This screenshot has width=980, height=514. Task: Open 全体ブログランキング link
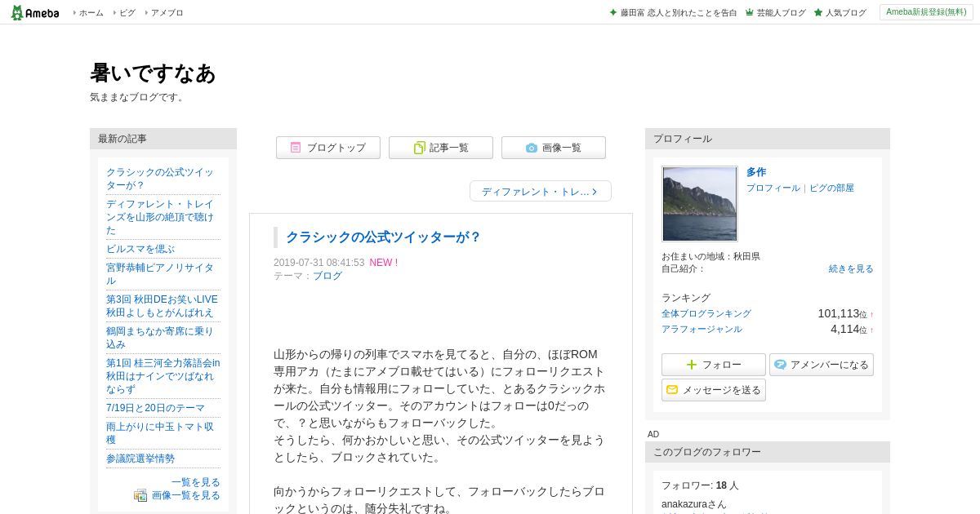(x=706, y=313)
